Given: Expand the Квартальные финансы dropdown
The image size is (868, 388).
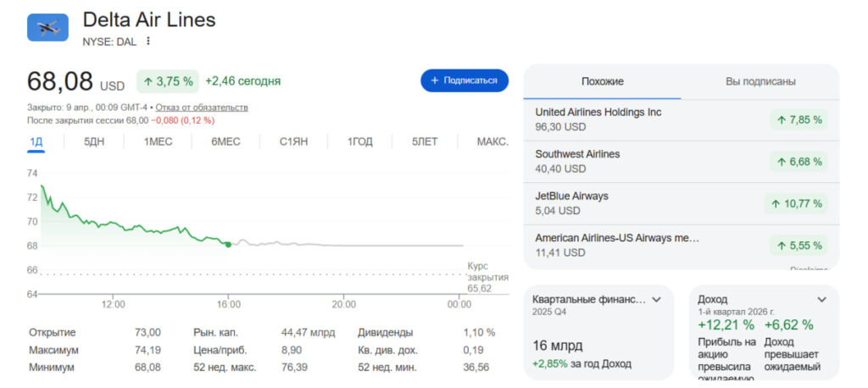Looking at the screenshot, I should click(654, 300).
